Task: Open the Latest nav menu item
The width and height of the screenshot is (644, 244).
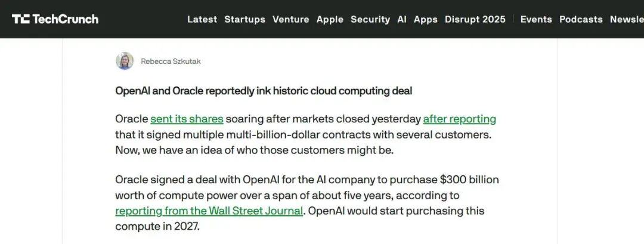Action: point(202,19)
